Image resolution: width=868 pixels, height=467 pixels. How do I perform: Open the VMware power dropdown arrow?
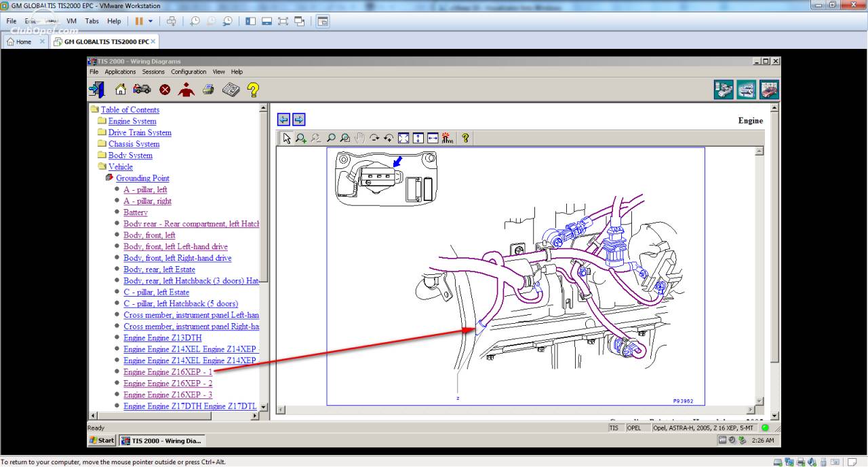coord(151,21)
